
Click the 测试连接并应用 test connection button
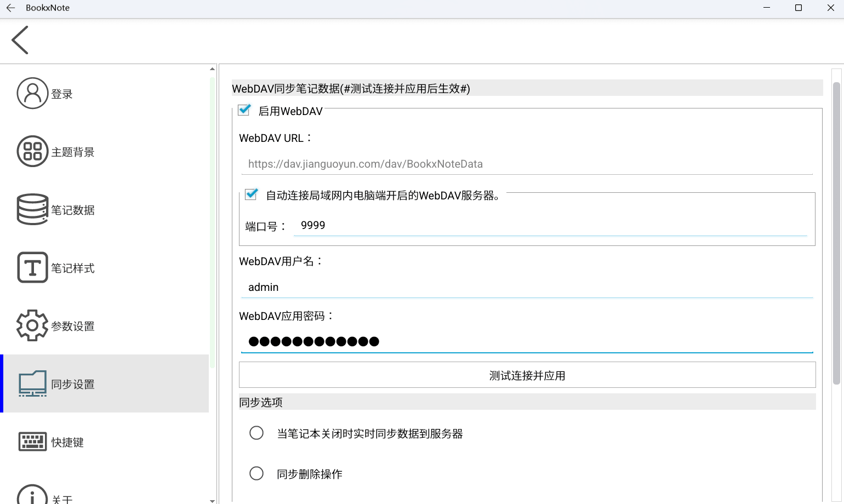pos(526,375)
